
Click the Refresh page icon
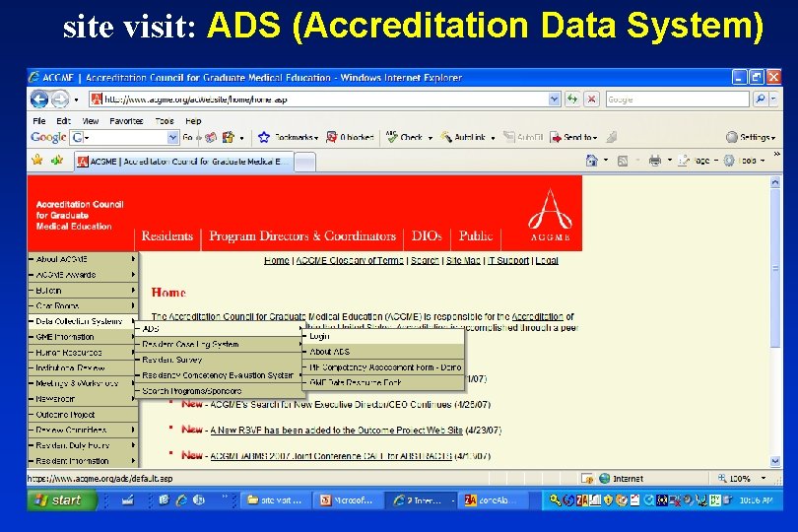572,99
